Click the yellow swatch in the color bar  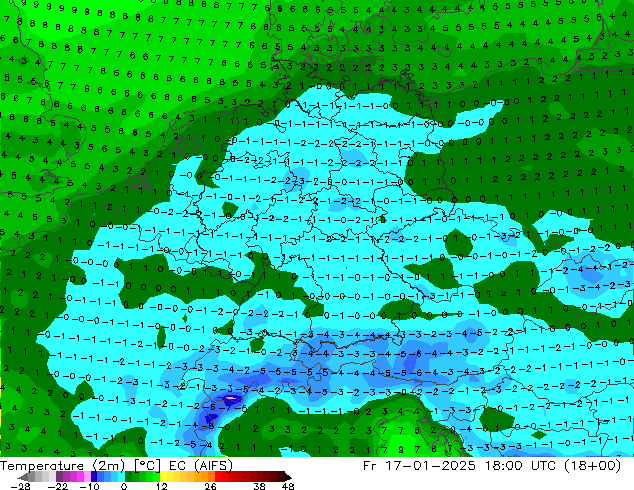pyautogui.click(x=163, y=477)
